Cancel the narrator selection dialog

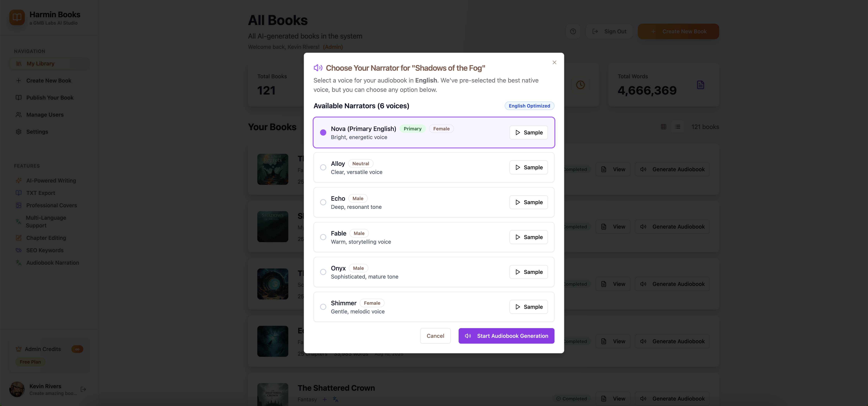tap(435, 336)
